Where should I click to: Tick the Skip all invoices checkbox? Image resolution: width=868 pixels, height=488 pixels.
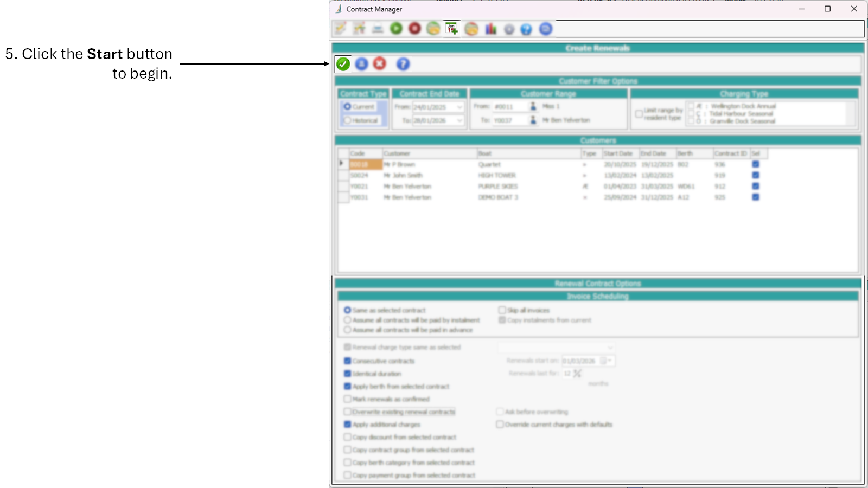[502, 310]
